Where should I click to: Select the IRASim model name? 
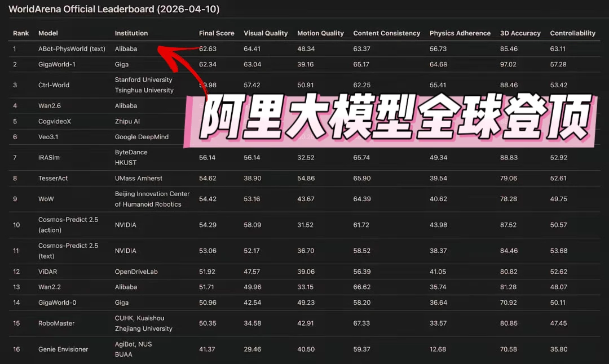click(49, 158)
